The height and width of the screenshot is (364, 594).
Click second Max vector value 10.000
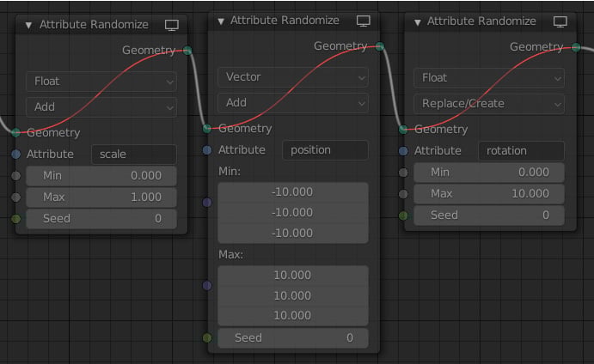pos(293,296)
